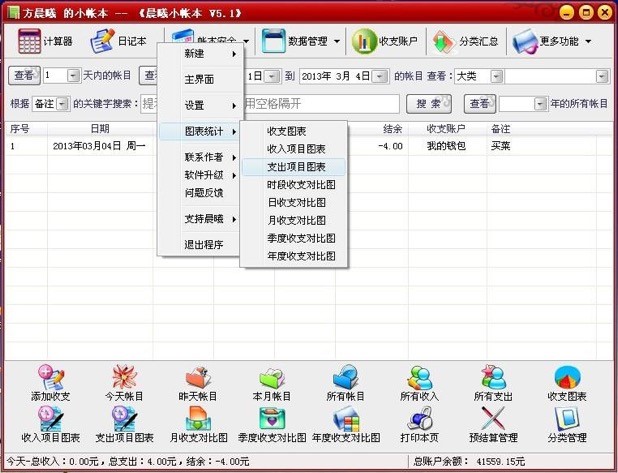Open 年度收支对比图 in bottom panel
This screenshot has height=473, width=618.
[x=346, y=425]
